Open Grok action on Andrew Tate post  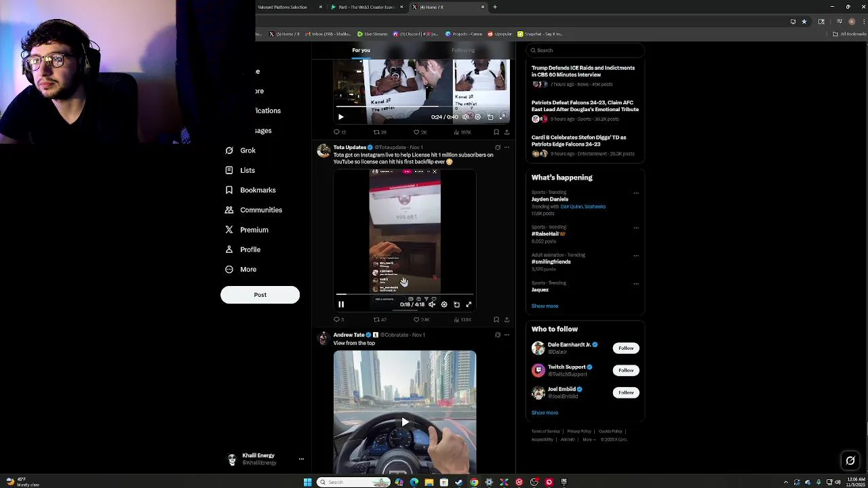498,335
